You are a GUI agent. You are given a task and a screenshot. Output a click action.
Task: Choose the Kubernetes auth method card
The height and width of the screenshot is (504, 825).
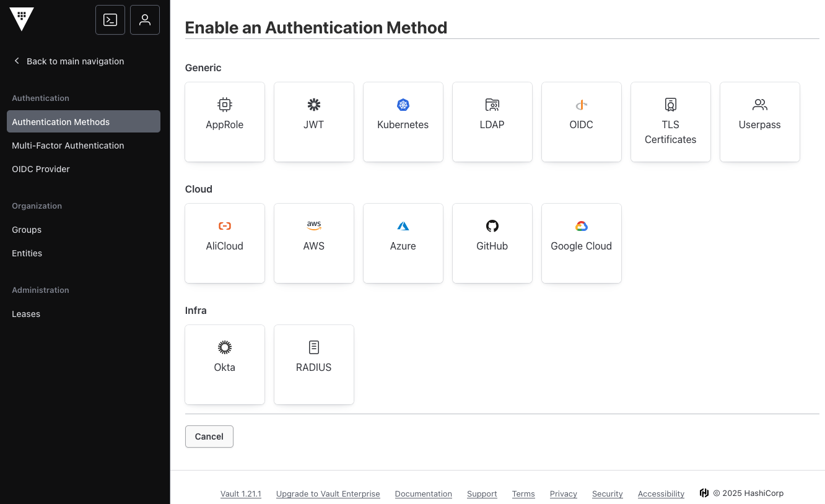click(x=403, y=122)
